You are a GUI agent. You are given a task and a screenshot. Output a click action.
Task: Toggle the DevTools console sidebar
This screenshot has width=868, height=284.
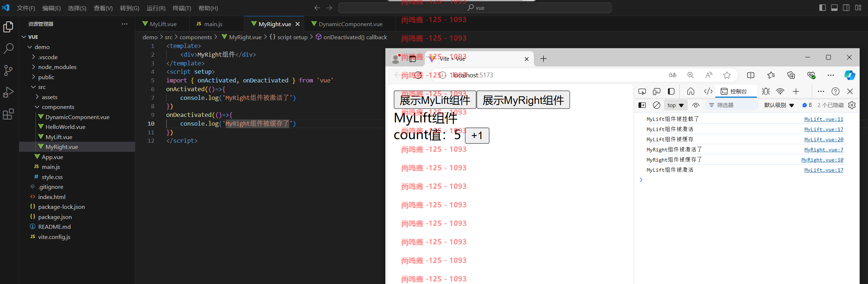point(642,105)
